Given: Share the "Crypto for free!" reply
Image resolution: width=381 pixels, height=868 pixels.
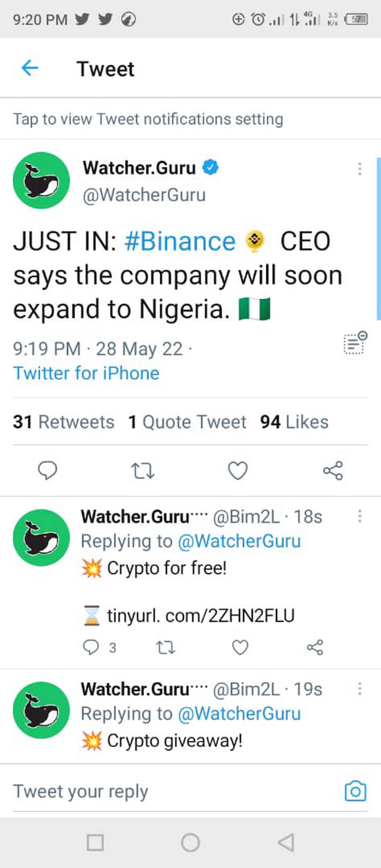Looking at the screenshot, I should (315, 647).
